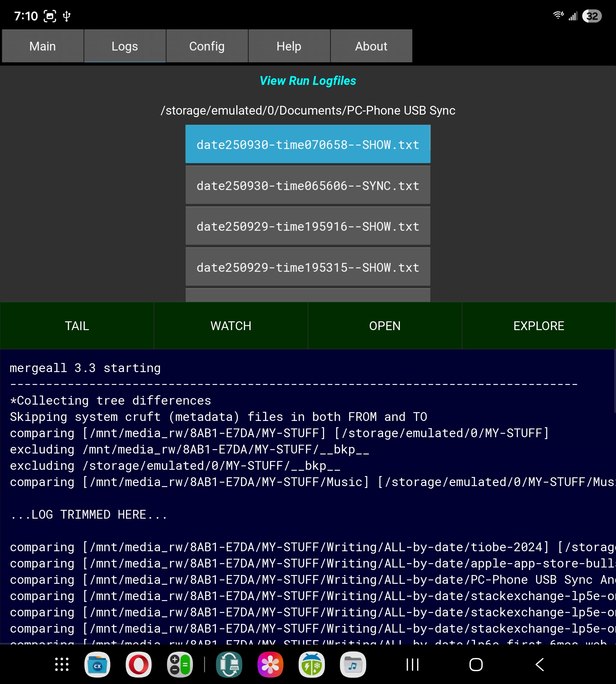Launch the green weather widget app icon
Screen dimensions: 616x684
311,664
